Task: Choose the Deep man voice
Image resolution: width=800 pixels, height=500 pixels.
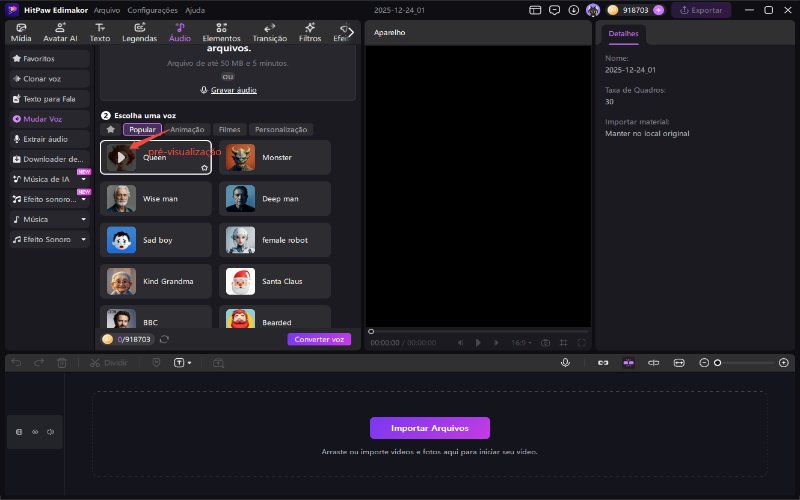Action: point(275,198)
